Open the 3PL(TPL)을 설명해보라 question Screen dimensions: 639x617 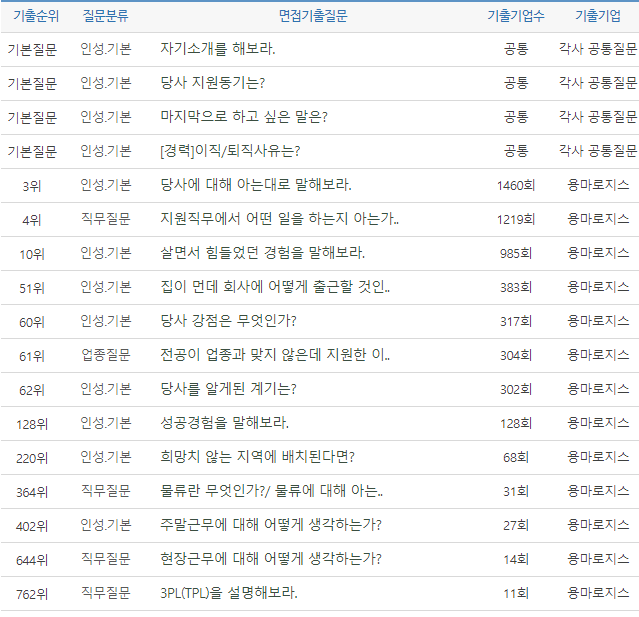coord(229,593)
